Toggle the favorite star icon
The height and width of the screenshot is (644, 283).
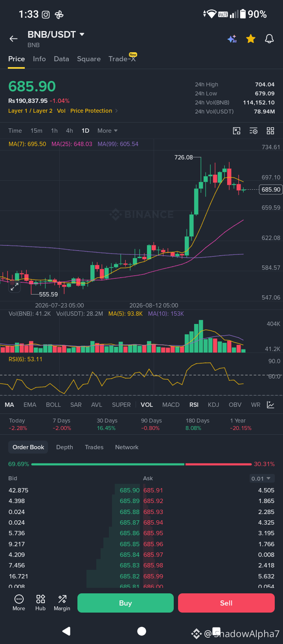(251, 38)
